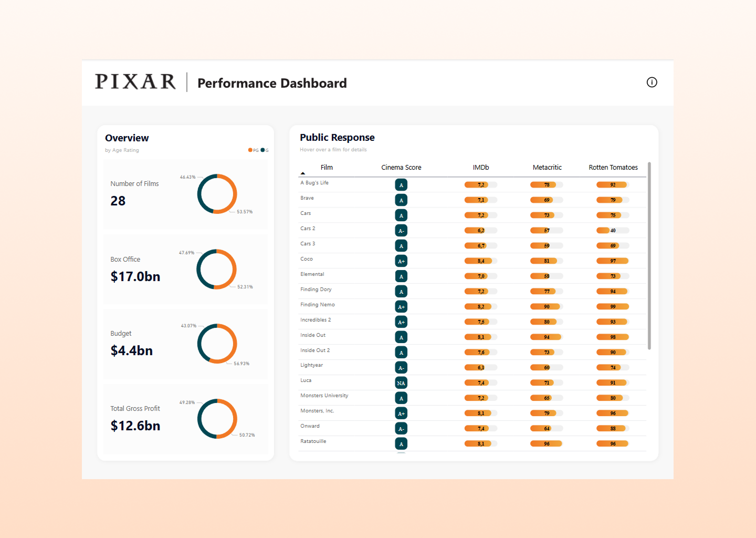This screenshot has height=538, width=756.
Task: Click Cars 3 Cinema Score badge
Action: click(401, 246)
